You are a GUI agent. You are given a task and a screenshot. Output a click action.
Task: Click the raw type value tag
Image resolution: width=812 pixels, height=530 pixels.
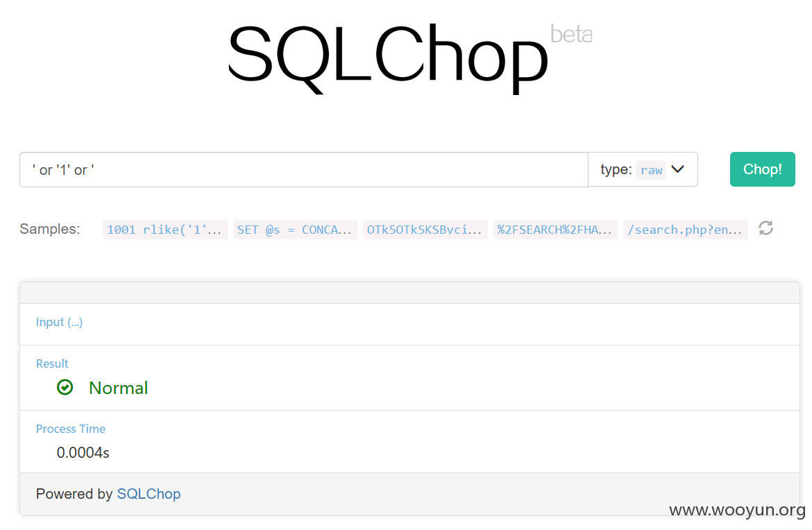tap(651, 170)
